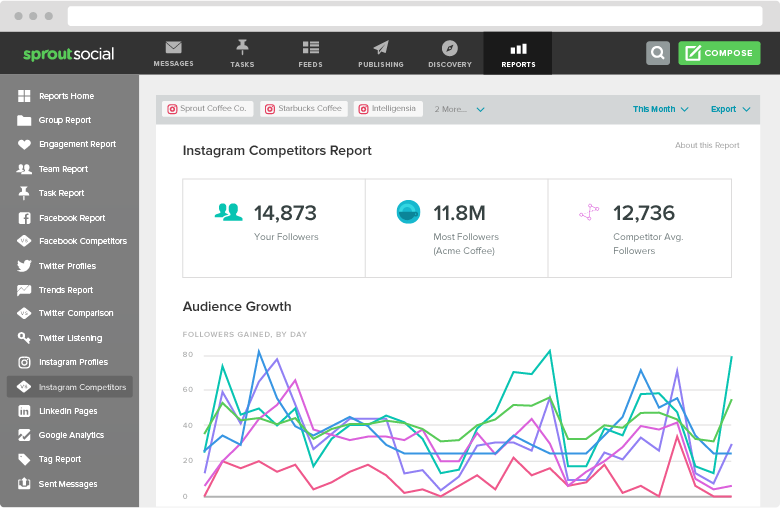Open Twitter Listening report link
The width and height of the screenshot is (780, 508).
[70, 338]
